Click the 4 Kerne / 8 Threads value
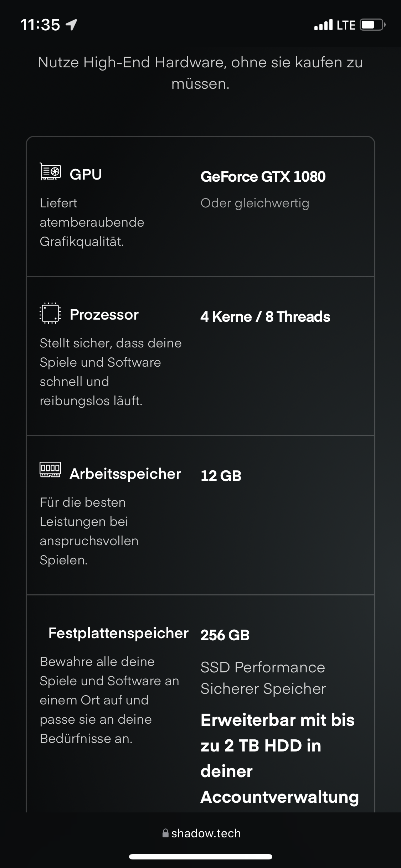This screenshot has width=401, height=868. tap(266, 316)
